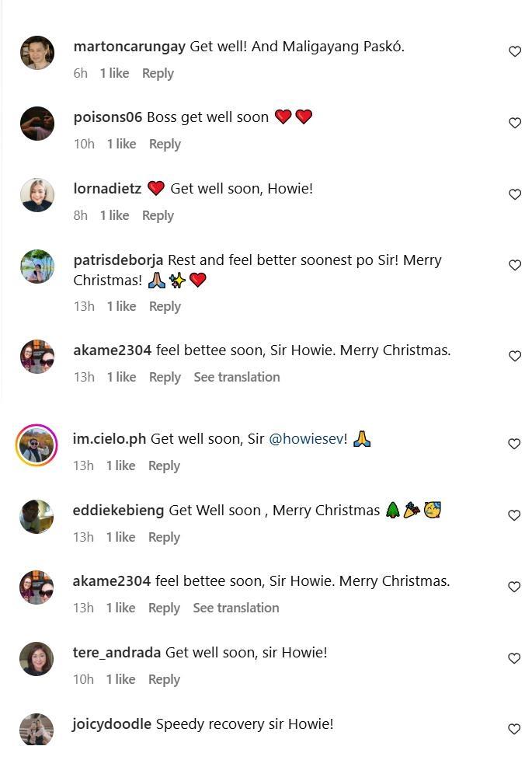The image size is (532, 767).
Task: Reply to lornadietz's comment
Action: click(158, 215)
